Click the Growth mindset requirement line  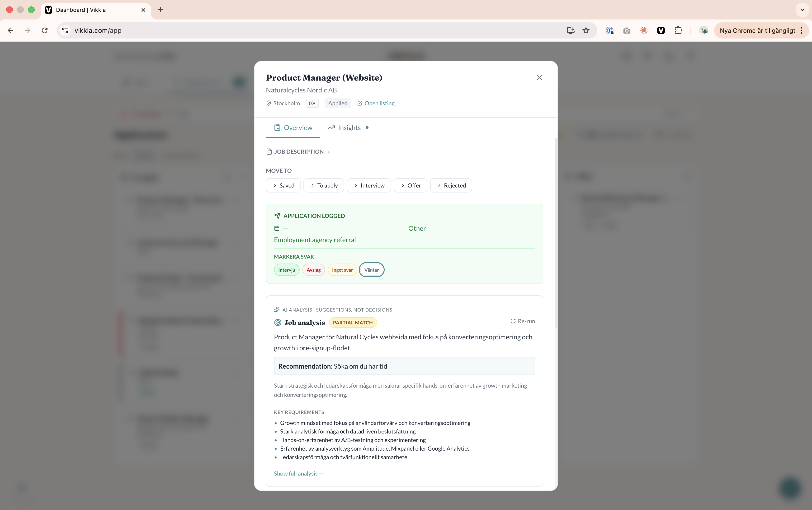click(x=375, y=423)
